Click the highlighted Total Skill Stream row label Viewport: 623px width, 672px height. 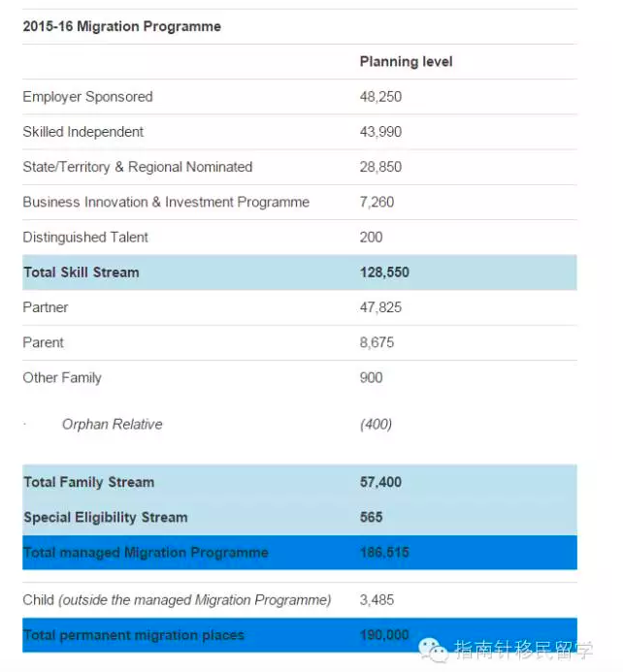[82, 272]
